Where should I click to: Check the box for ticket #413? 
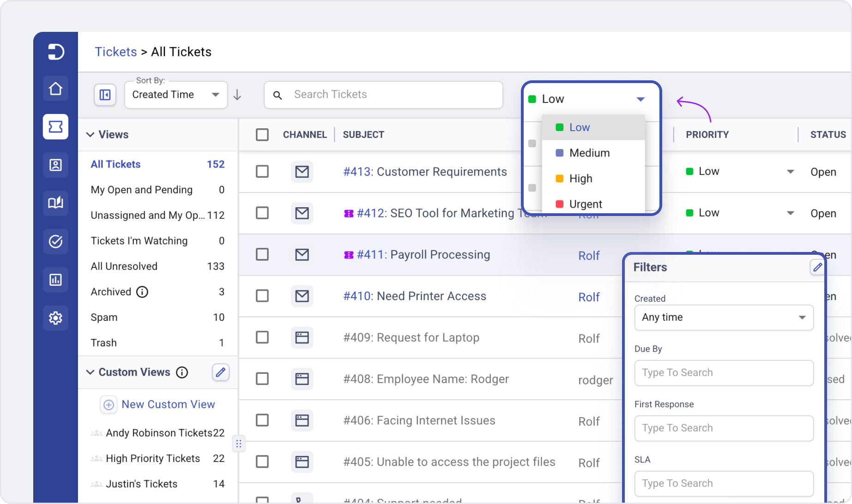point(262,172)
